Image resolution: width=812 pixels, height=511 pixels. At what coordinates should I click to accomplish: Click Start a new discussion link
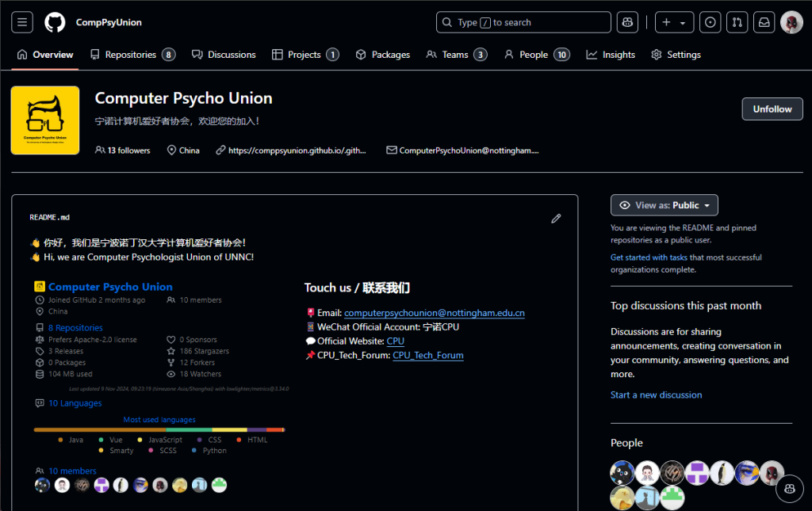pos(656,395)
